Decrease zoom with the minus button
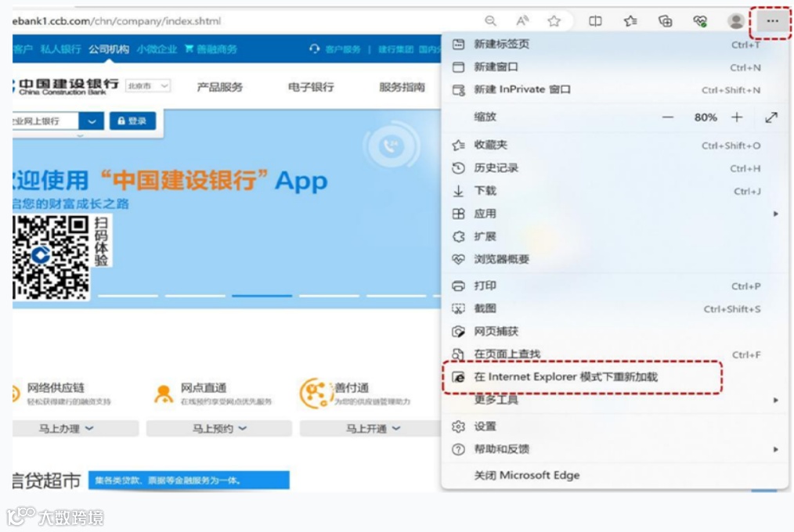 click(668, 117)
